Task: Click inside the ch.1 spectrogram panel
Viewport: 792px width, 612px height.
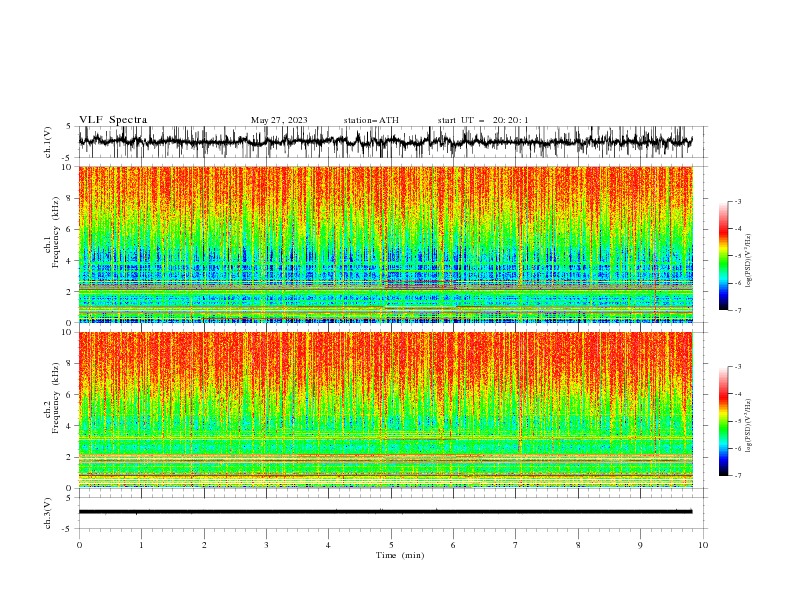Action: [385, 244]
